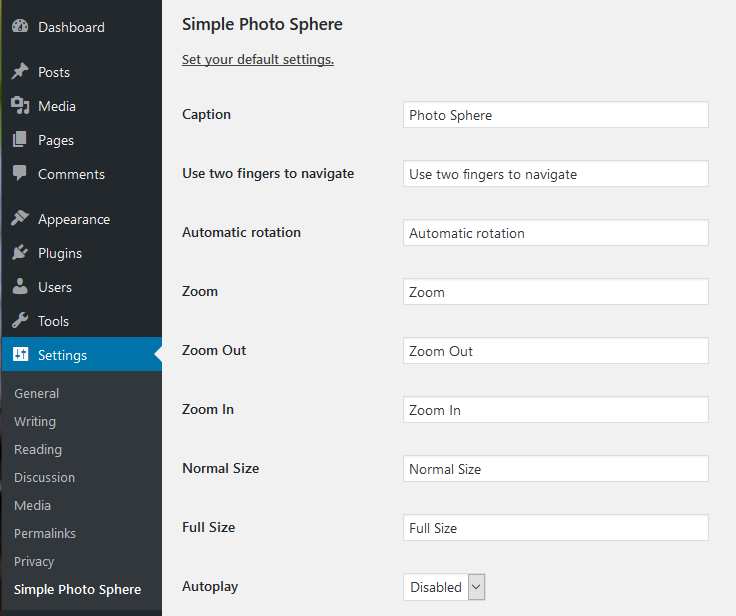This screenshot has height=616, width=736.
Task: Click the Automatic rotation row label
Action: click(241, 232)
